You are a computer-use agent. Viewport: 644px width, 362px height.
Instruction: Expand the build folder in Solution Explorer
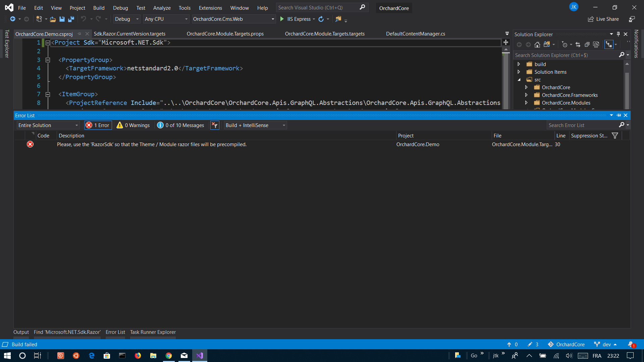519,64
